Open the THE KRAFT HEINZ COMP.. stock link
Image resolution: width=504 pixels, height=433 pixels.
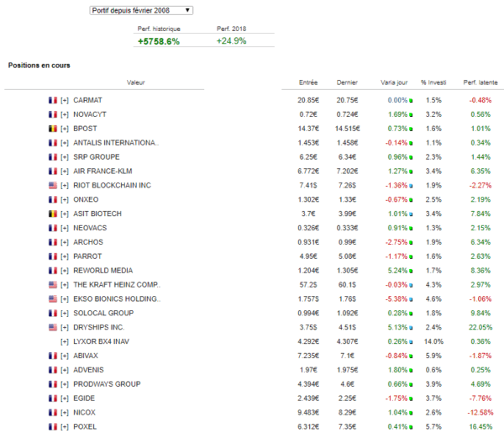117,285
